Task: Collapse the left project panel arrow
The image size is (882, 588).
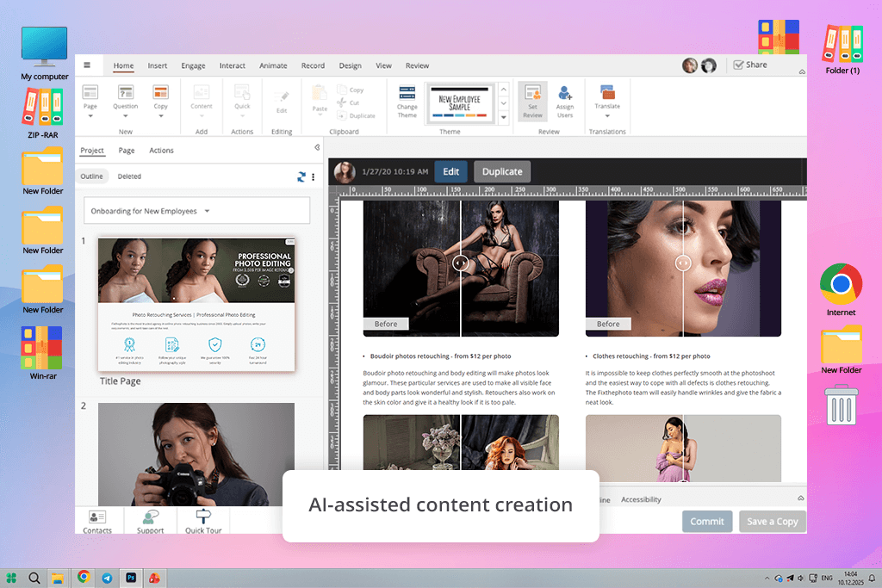Action: click(317, 147)
